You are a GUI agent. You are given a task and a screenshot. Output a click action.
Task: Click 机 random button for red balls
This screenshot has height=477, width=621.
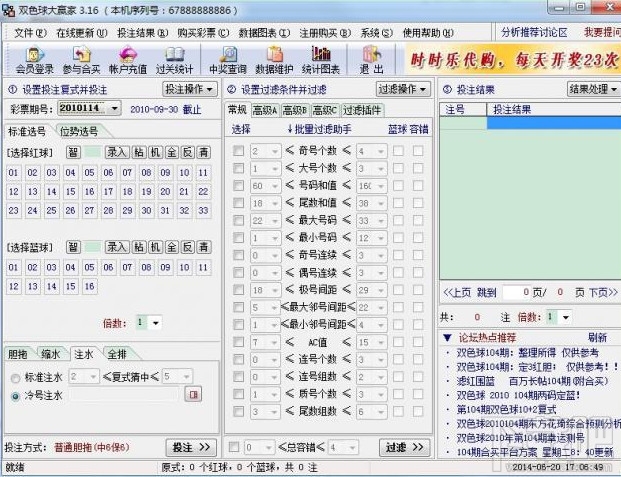(x=155, y=153)
